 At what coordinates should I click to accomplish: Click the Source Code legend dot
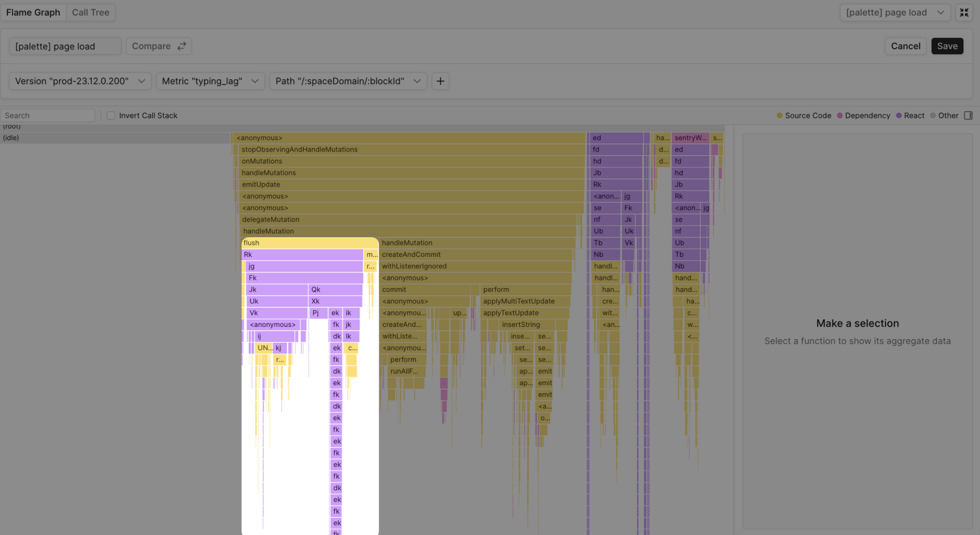780,115
